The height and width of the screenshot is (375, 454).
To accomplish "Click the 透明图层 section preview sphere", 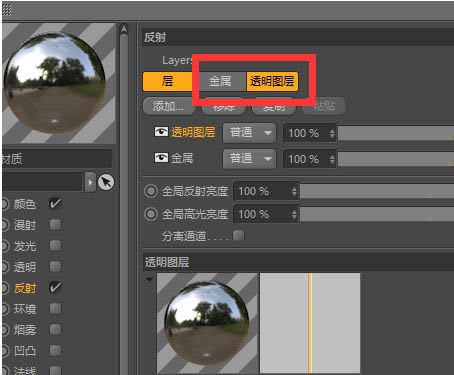I will click(x=207, y=323).
